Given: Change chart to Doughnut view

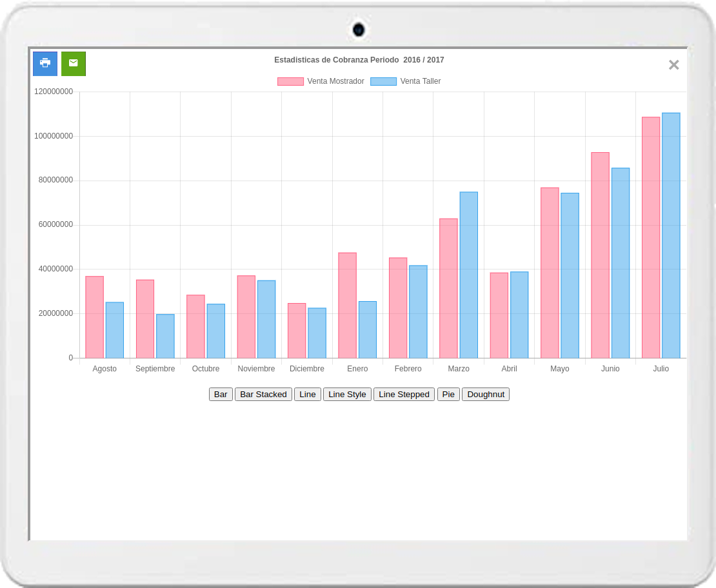Looking at the screenshot, I should (x=486, y=395).
